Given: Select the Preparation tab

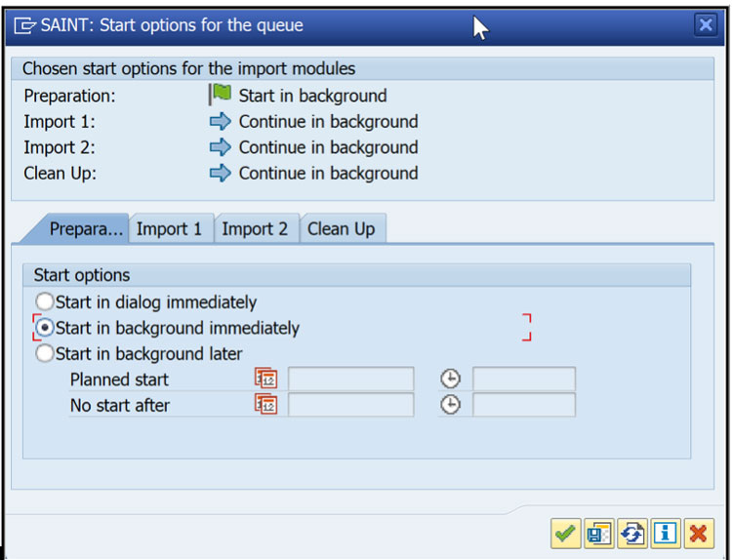Looking at the screenshot, I should tap(86, 229).
